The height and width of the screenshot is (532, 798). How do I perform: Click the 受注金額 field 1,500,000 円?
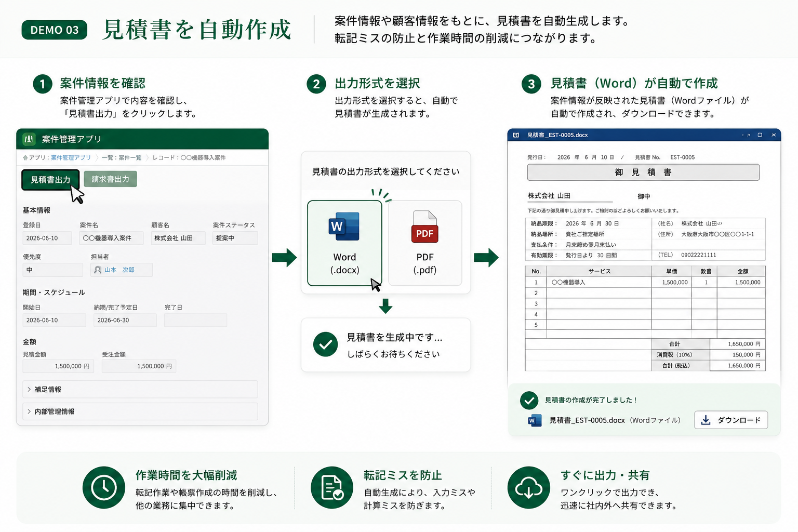coord(139,366)
